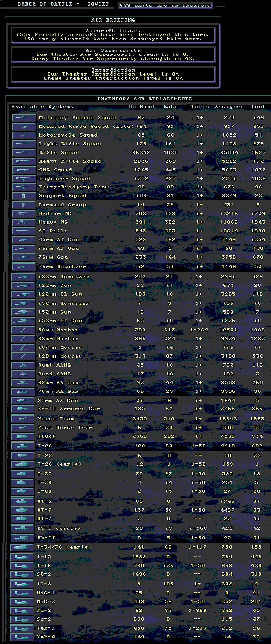Click the Military Police Squad icon

[23, 118]
